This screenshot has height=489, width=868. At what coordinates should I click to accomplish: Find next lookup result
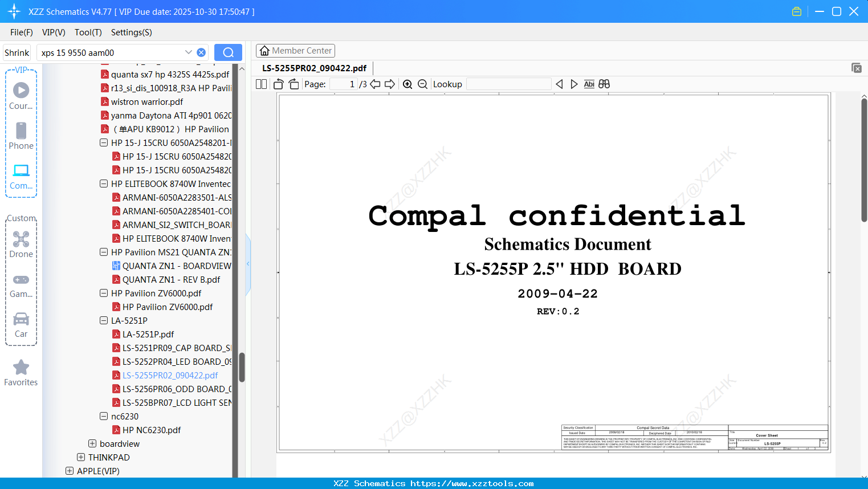point(574,84)
